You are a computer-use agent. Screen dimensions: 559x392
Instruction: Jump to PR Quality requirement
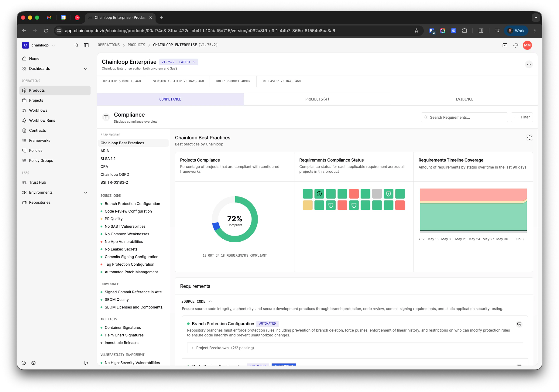pyautogui.click(x=114, y=219)
